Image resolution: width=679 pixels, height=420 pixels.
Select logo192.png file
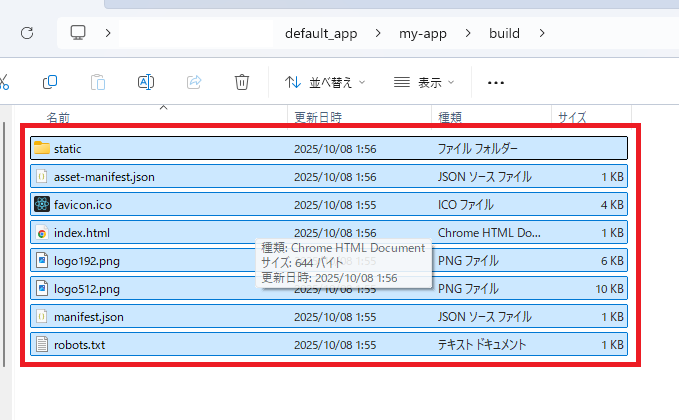[x=329, y=261]
